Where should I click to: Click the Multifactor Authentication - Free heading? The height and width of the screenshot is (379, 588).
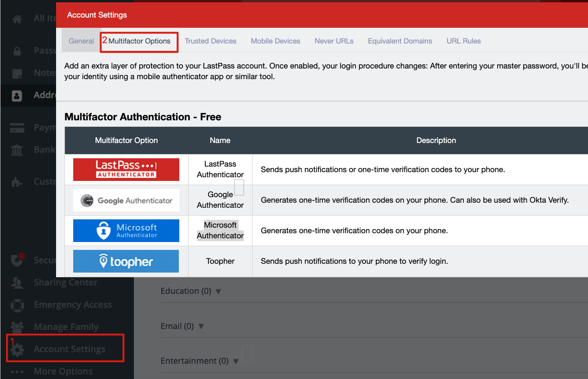point(143,117)
